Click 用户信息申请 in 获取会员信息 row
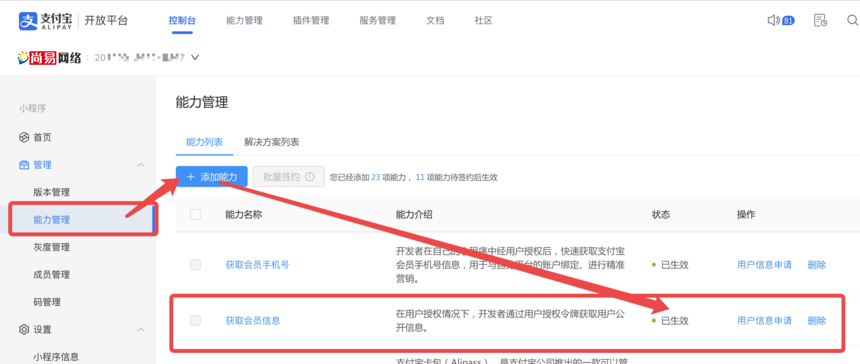The height and width of the screenshot is (364, 860). click(764, 321)
